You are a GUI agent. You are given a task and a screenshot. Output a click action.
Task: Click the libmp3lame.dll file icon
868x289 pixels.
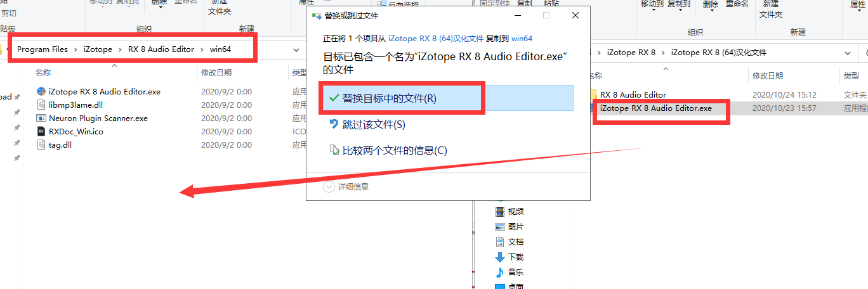(42, 105)
